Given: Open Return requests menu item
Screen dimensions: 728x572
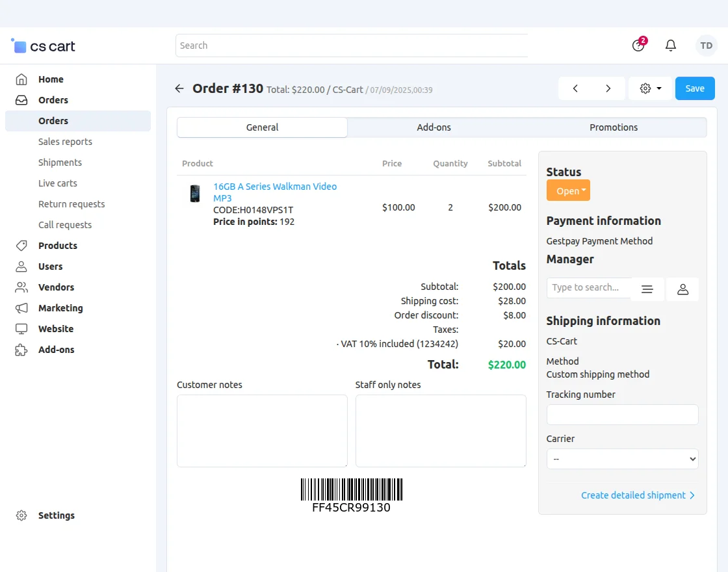Looking at the screenshot, I should click(71, 204).
